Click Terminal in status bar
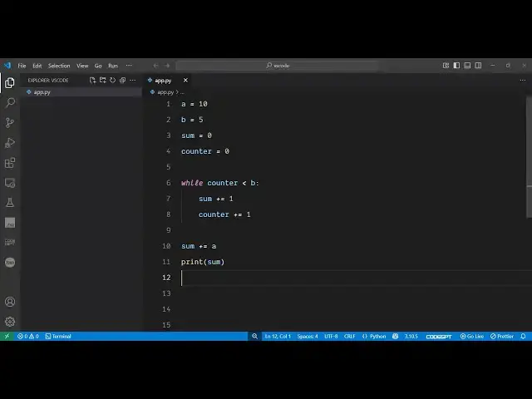The image size is (532, 399). click(58, 336)
